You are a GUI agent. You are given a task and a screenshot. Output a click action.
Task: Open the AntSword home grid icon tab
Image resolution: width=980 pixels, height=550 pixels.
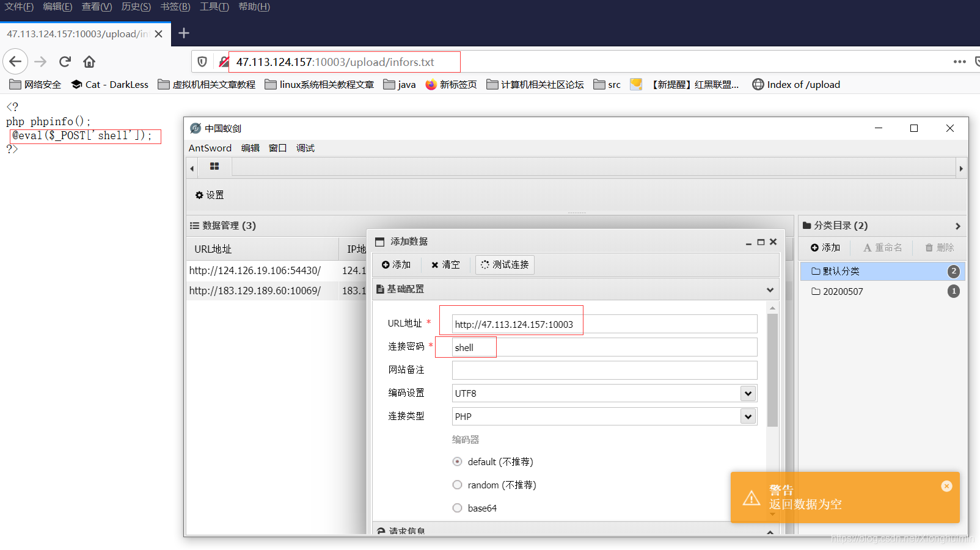click(214, 166)
